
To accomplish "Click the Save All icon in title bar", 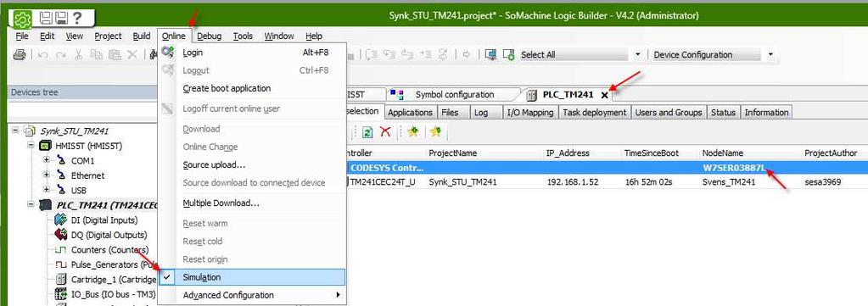I will pyautogui.click(x=61, y=18).
